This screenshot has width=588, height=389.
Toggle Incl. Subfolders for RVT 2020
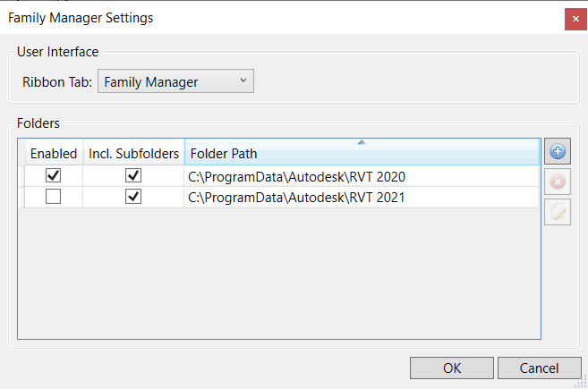[x=133, y=176]
